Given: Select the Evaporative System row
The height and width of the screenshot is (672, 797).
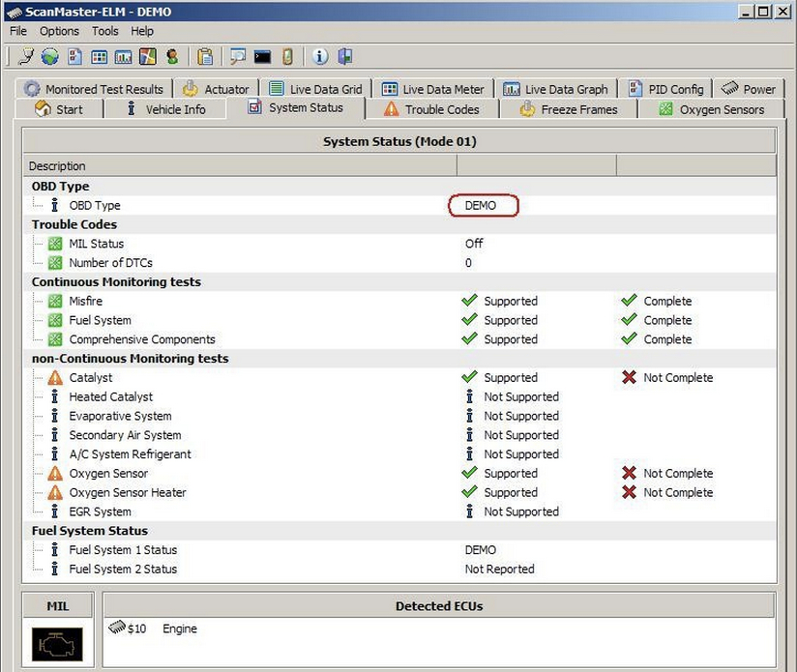Looking at the screenshot, I should (399, 416).
